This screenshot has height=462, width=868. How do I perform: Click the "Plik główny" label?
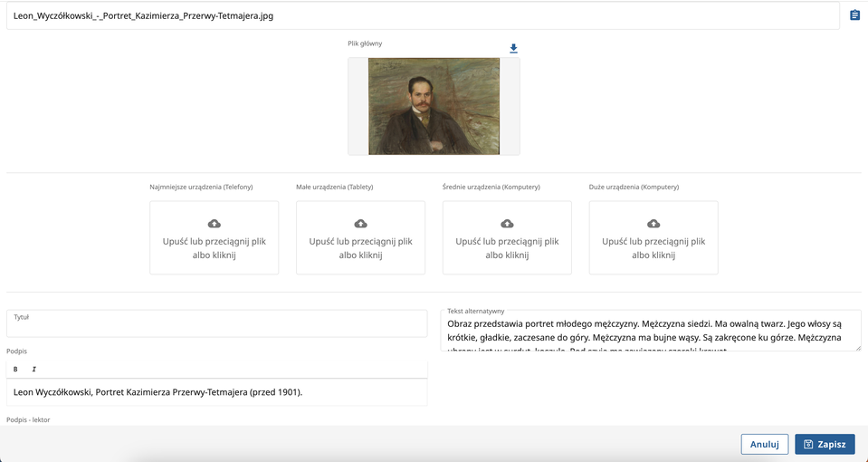[x=365, y=43]
